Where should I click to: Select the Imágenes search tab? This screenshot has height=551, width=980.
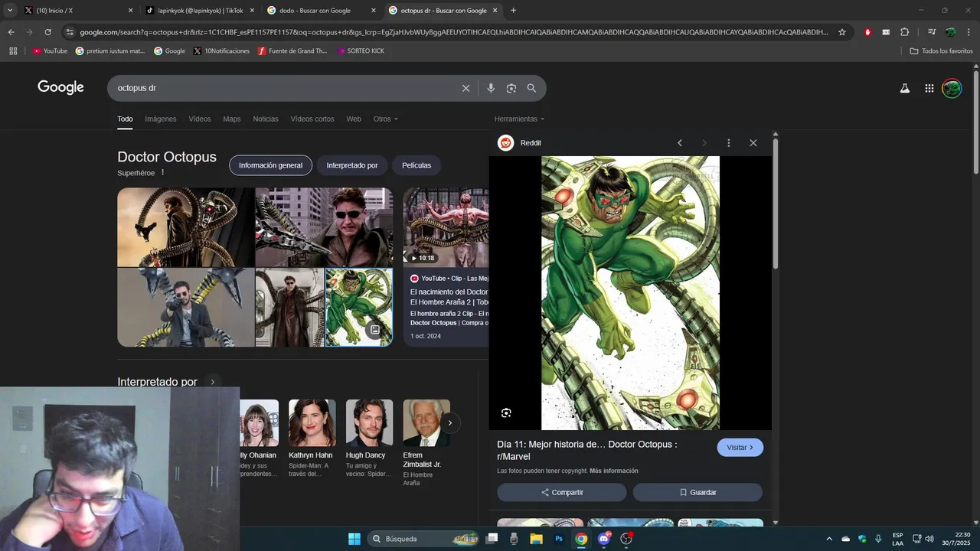(161, 119)
